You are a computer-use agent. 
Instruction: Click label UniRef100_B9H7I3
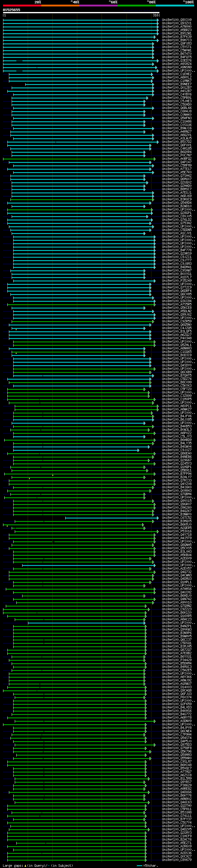(x=177, y=40)
